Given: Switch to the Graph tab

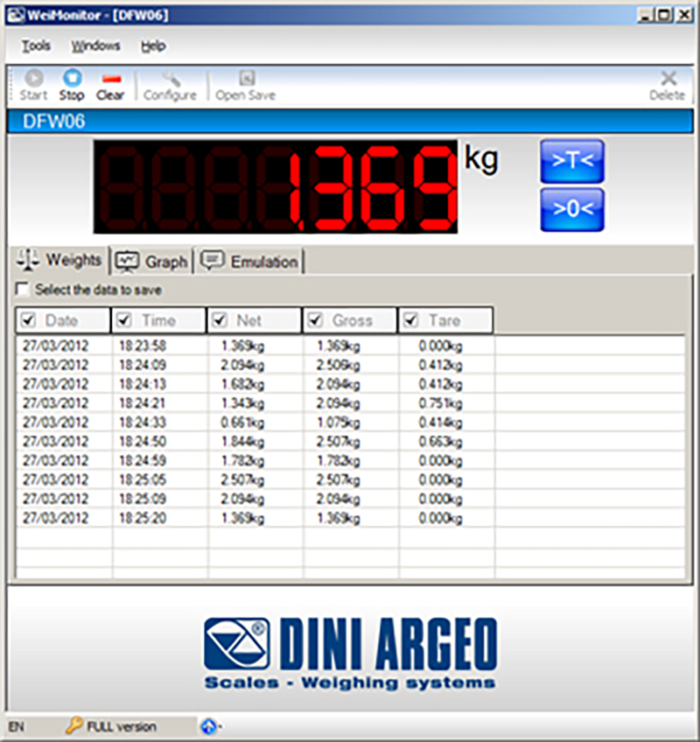Looking at the screenshot, I should click(154, 261).
